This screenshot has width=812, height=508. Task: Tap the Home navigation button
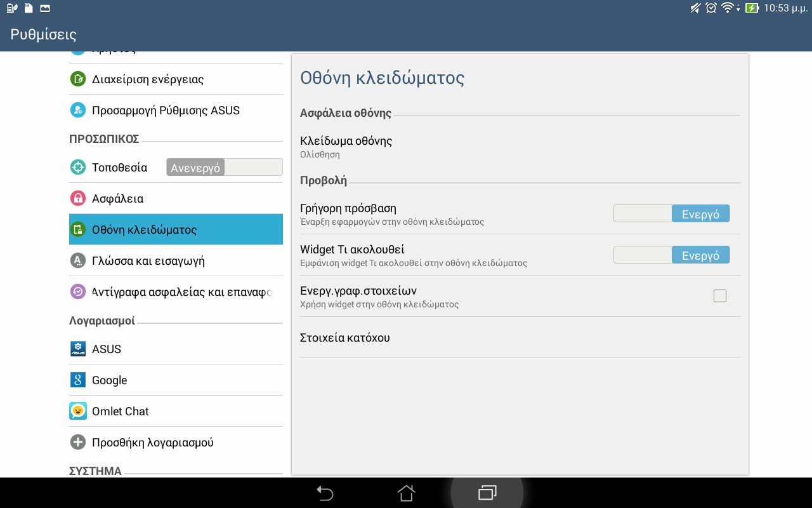click(406, 493)
